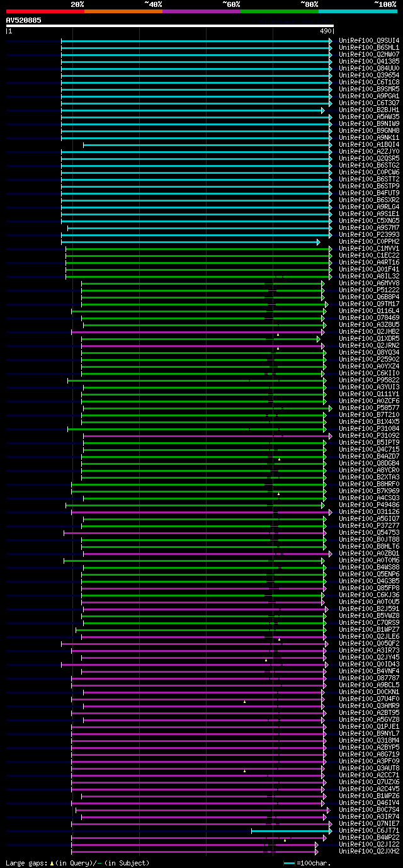Select the UniRef100_Q2JRN2 label

click(369, 345)
